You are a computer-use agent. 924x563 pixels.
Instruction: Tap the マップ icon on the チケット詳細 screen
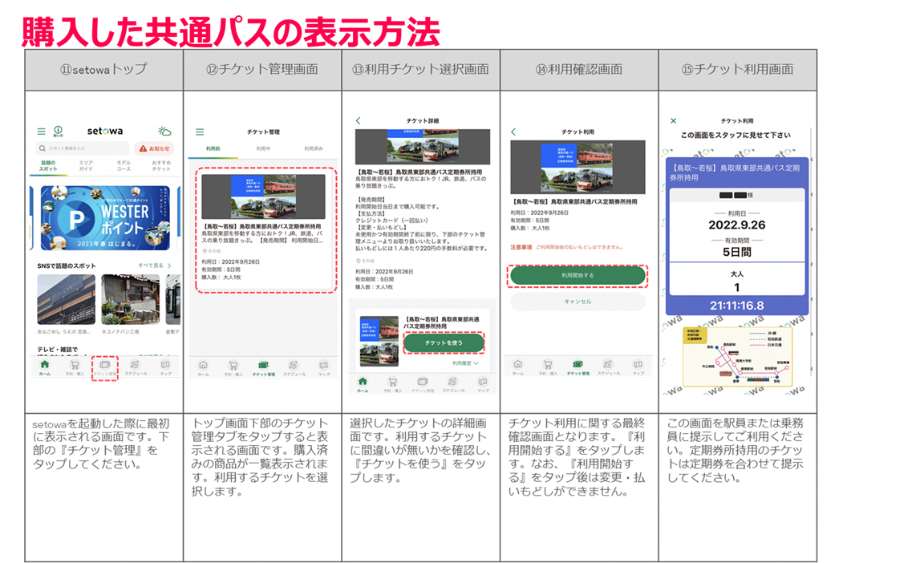point(483,385)
